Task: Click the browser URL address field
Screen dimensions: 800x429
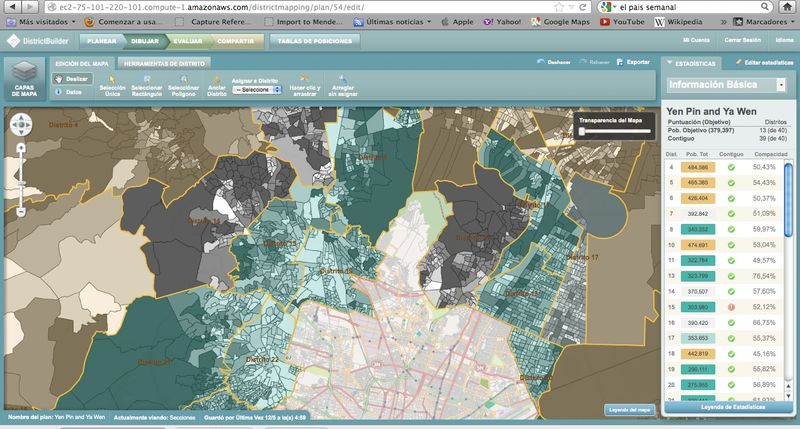Action: click(x=300, y=6)
